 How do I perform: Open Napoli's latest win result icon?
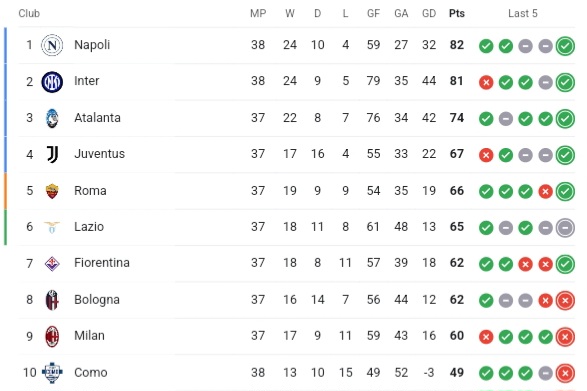tap(565, 46)
